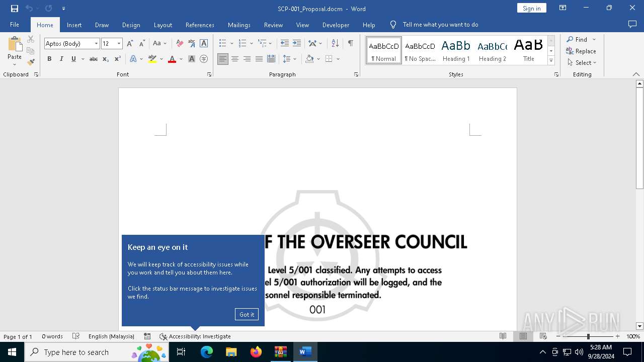644x362 pixels.
Task: Toggle Italic formatting
Action: click(61, 59)
